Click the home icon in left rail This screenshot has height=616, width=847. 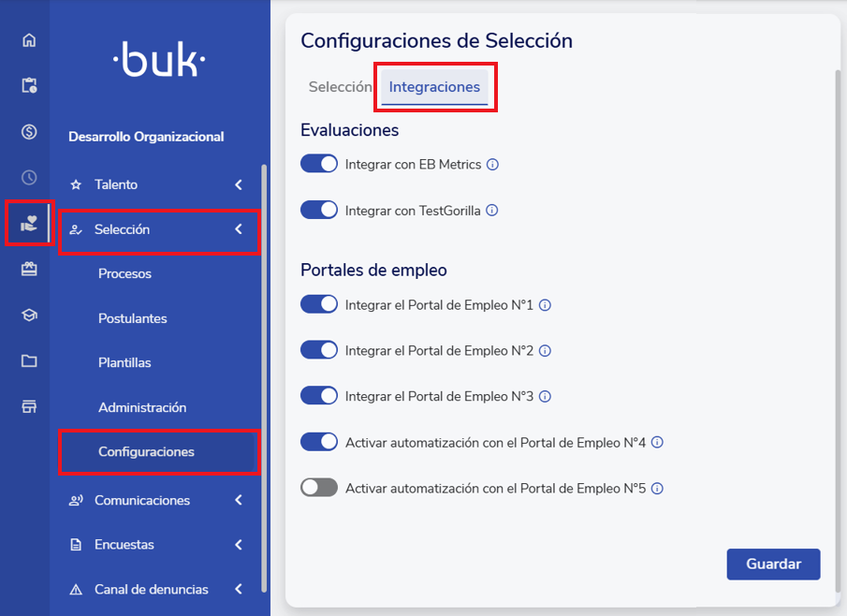pyautogui.click(x=29, y=40)
